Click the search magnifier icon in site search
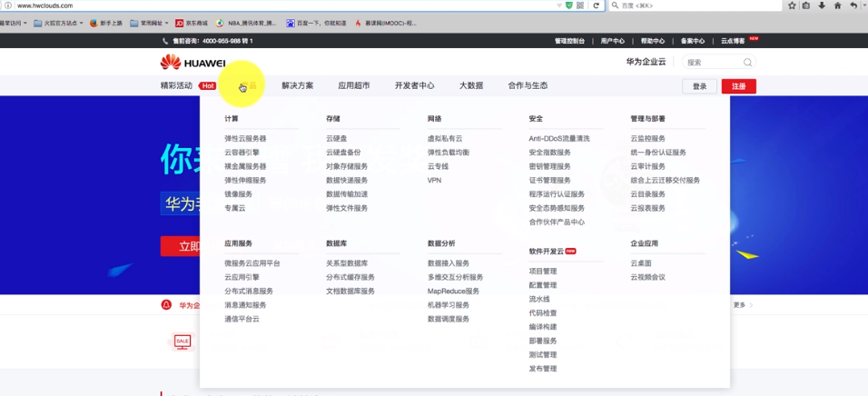The width and height of the screenshot is (868, 396). click(x=747, y=63)
